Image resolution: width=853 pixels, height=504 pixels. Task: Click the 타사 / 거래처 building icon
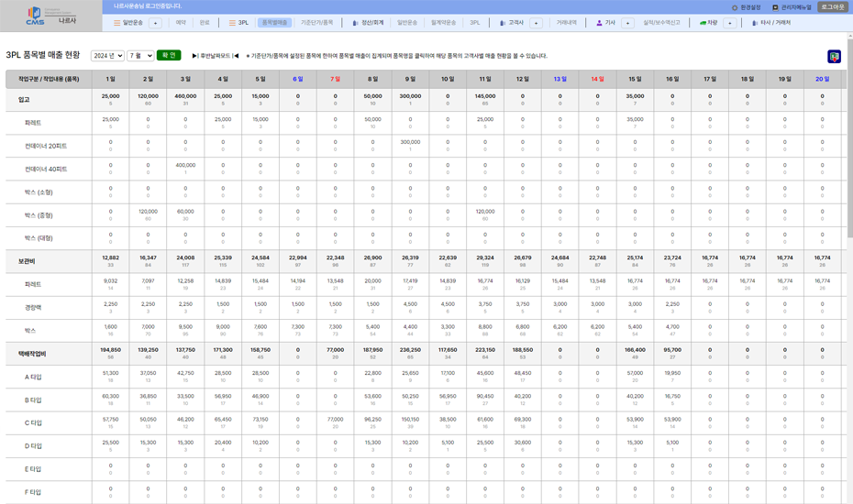755,23
